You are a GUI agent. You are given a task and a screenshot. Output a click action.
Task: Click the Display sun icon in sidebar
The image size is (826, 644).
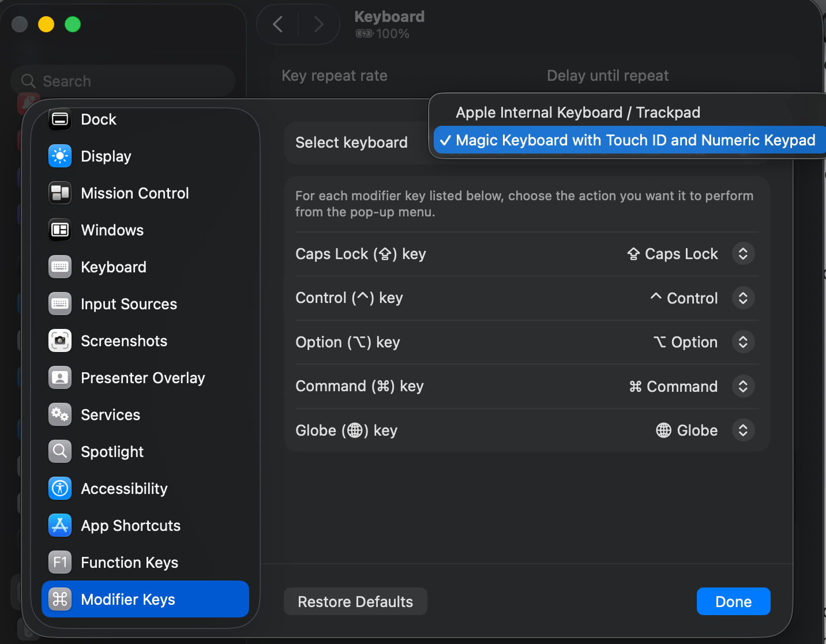click(60, 156)
